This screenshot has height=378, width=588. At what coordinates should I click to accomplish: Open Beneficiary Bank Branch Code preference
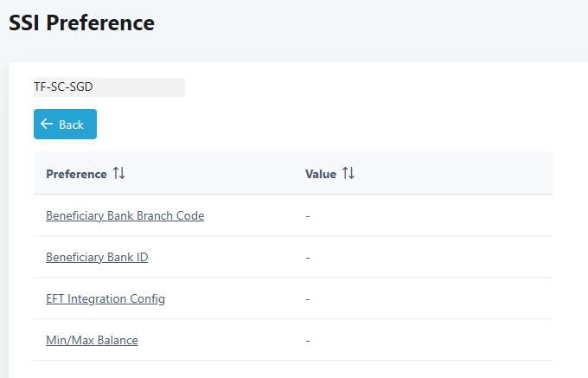click(125, 215)
